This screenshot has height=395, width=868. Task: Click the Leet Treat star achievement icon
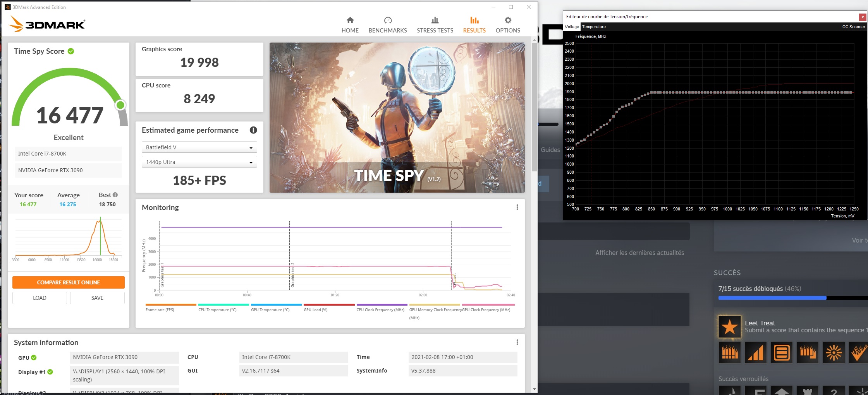[x=730, y=327]
